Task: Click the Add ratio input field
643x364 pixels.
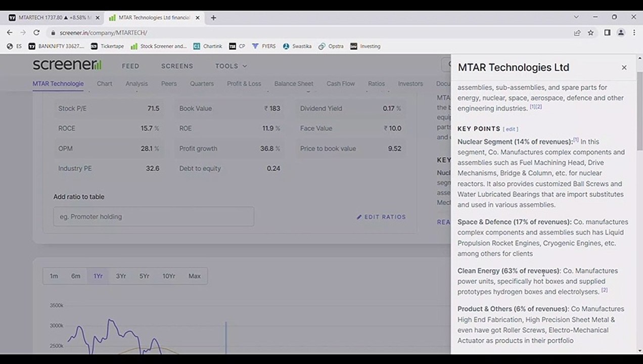Action: [x=154, y=216]
